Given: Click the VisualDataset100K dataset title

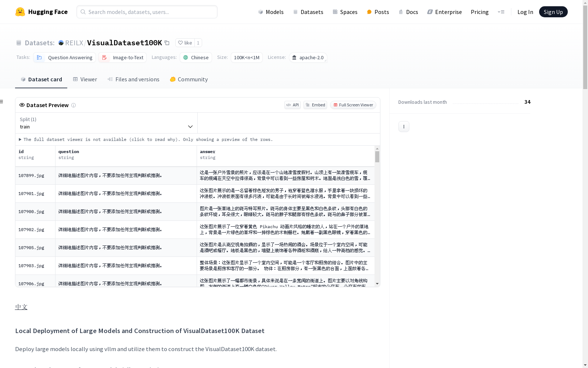Looking at the screenshot, I should point(125,43).
